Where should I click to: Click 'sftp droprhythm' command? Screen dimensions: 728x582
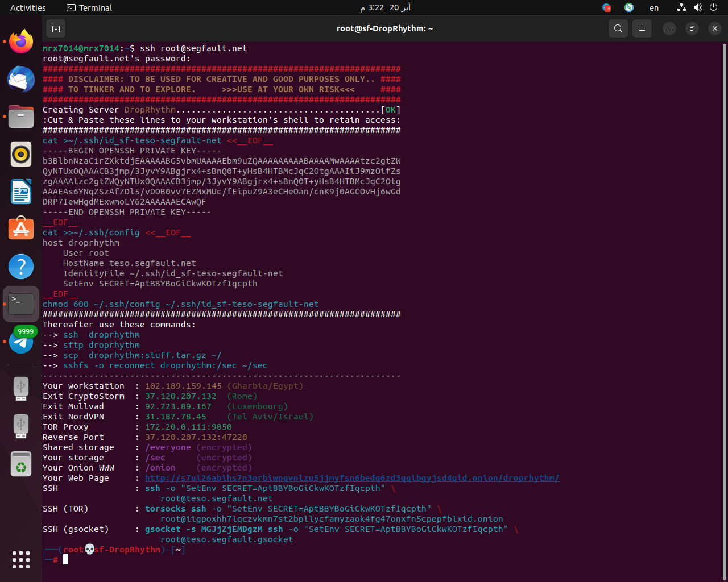click(x=101, y=345)
